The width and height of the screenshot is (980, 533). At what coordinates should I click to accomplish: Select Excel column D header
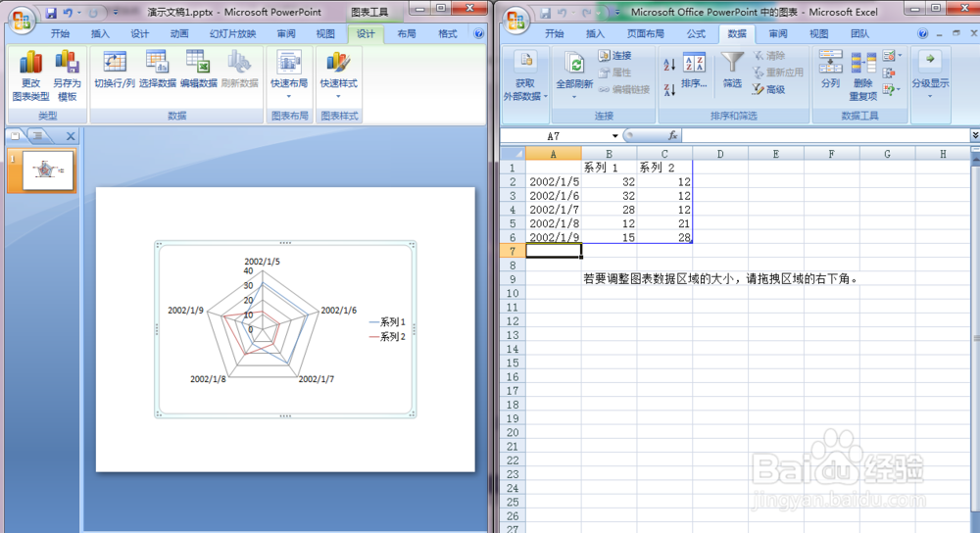[x=720, y=154]
